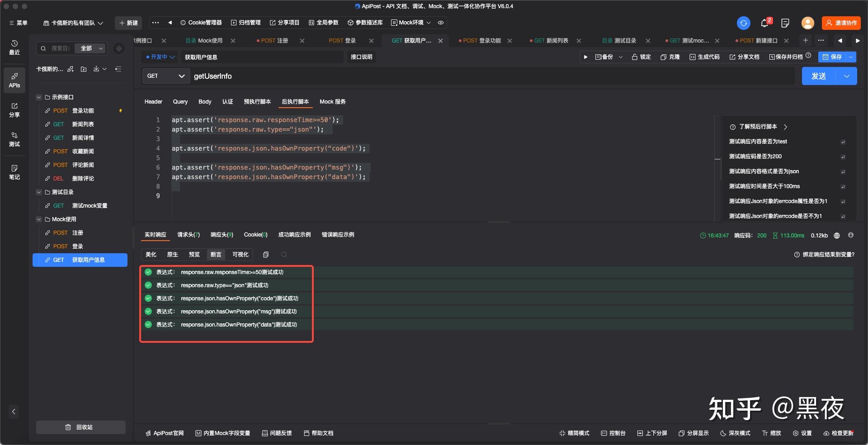Screen dimensions: 868x445
Task: Collapse the 测试目录 folder
Action: (39, 192)
